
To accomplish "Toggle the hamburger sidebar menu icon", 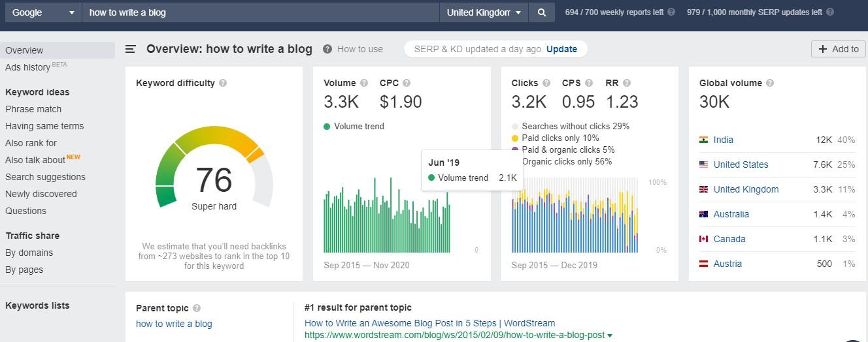I will 131,49.
